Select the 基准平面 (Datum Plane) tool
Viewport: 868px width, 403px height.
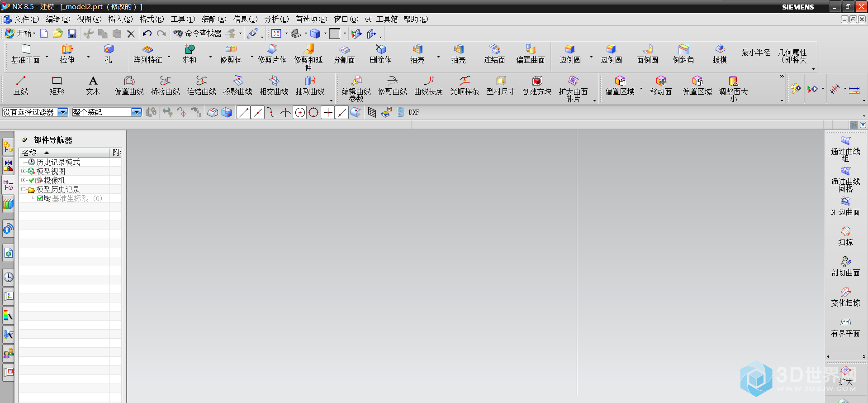point(25,54)
